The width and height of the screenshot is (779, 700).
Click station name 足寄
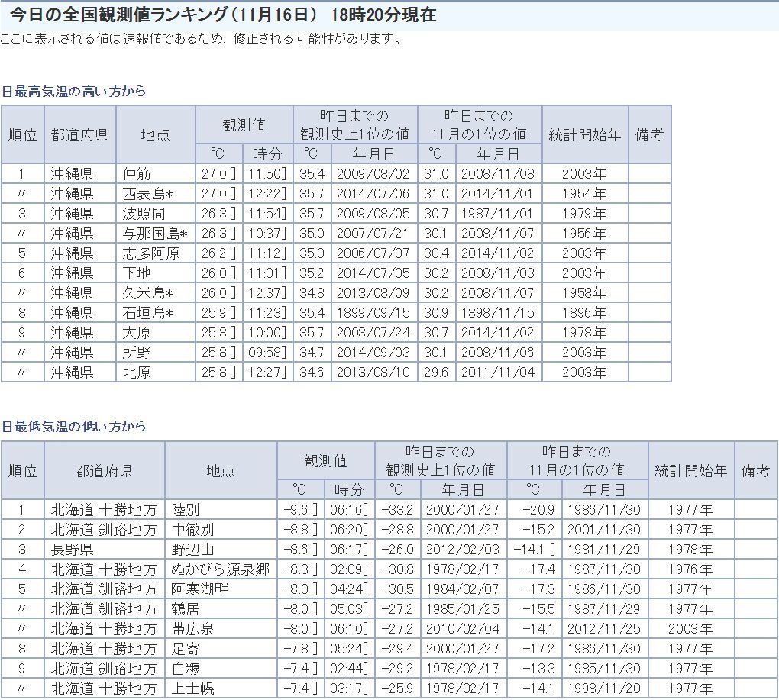point(186,649)
